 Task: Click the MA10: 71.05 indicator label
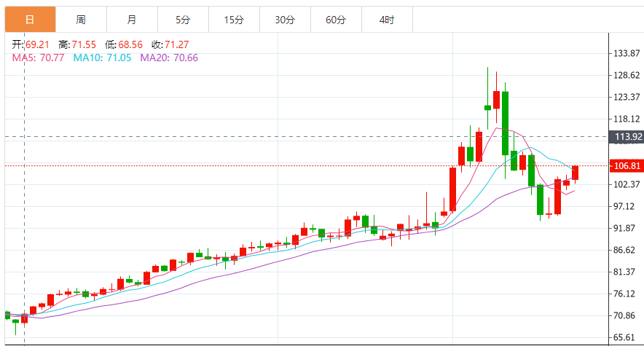coord(102,58)
